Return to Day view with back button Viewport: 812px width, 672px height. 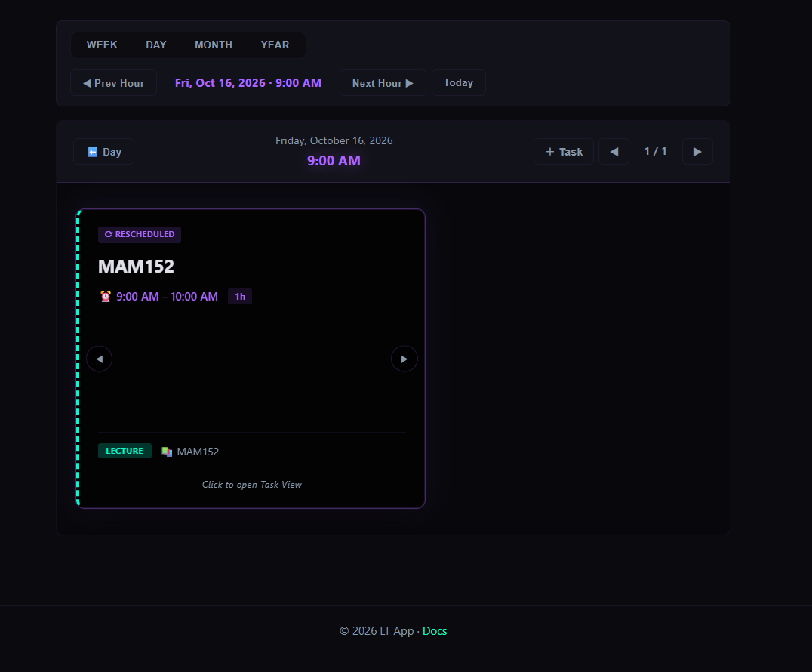103,151
